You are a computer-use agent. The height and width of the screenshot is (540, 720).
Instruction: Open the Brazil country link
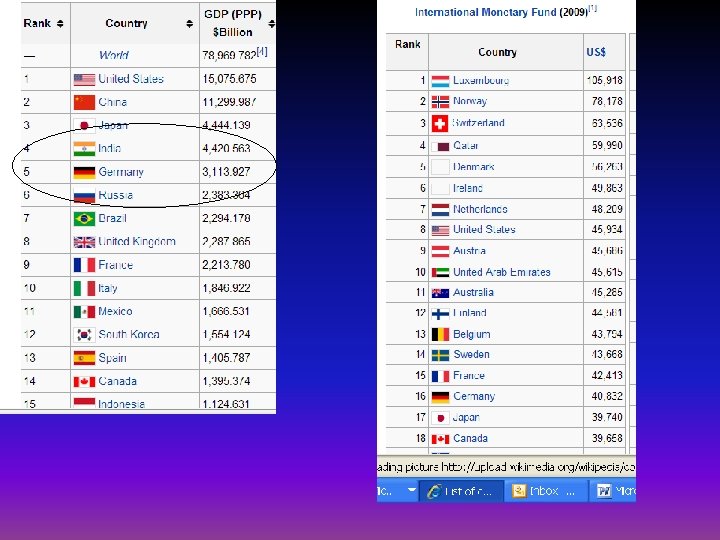tap(112, 218)
